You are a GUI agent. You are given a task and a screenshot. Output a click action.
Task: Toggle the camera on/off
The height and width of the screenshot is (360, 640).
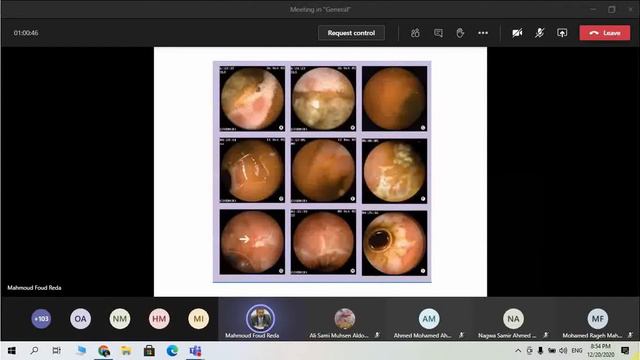tap(517, 33)
